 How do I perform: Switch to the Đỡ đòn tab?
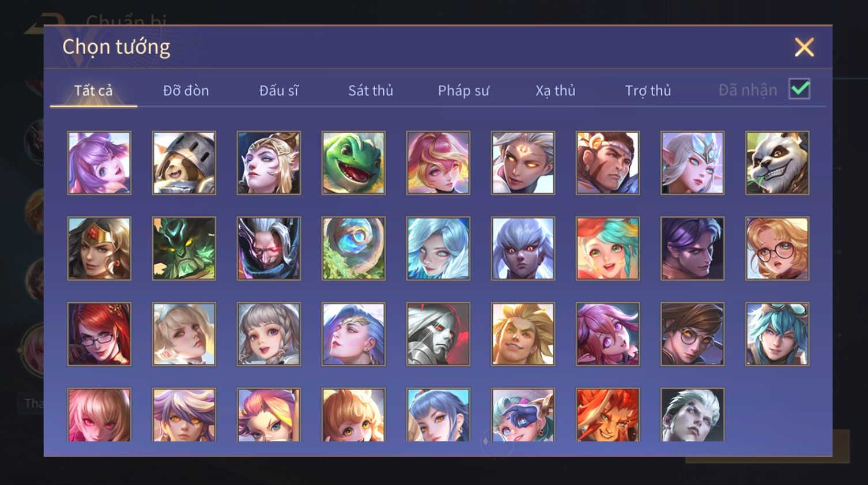186,91
